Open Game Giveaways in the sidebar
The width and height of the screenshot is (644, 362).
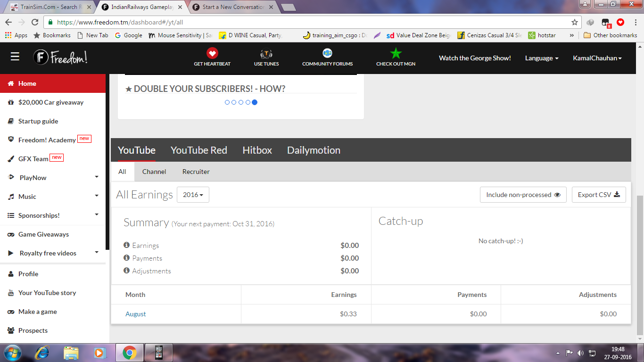pos(53,234)
